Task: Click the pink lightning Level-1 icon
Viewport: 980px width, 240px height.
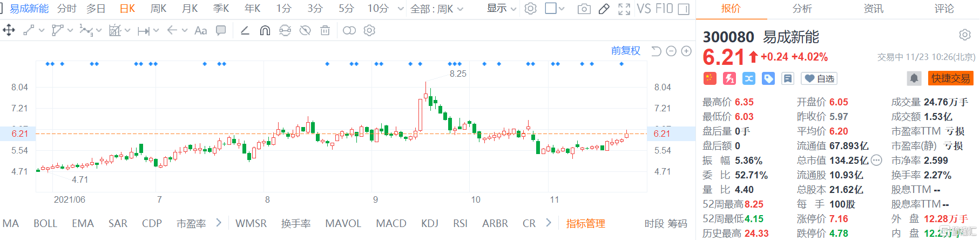Action: pyautogui.click(x=729, y=78)
